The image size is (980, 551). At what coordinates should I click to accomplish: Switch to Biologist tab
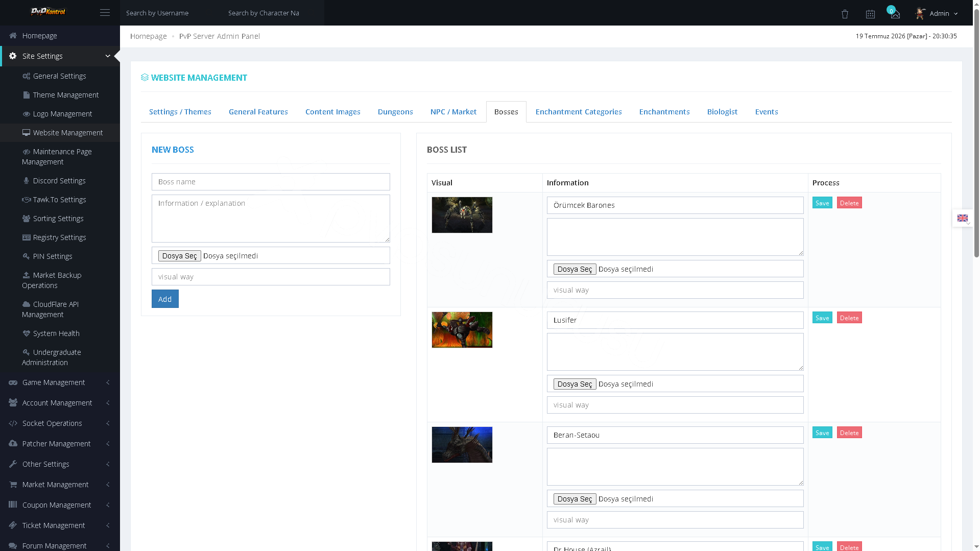tap(722, 112)
